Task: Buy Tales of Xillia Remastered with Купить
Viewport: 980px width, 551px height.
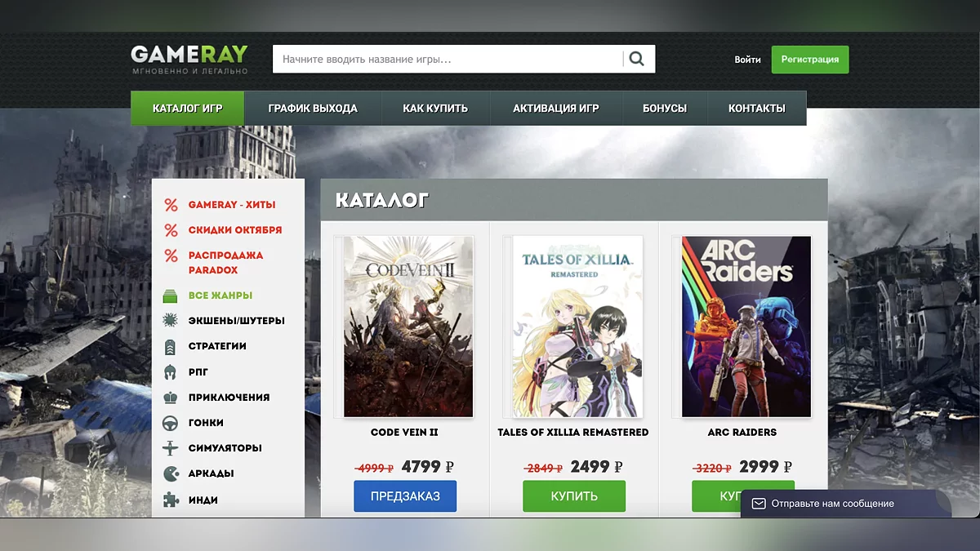Action: 574,496
